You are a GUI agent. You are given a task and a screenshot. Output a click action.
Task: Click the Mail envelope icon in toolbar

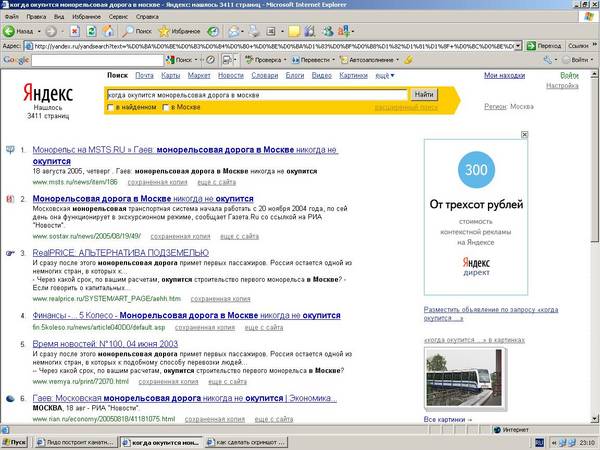tap(233, 31)
